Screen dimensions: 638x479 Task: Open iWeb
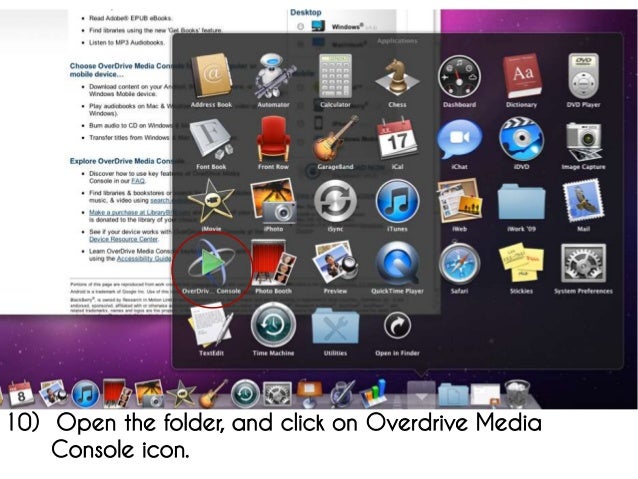459,201
